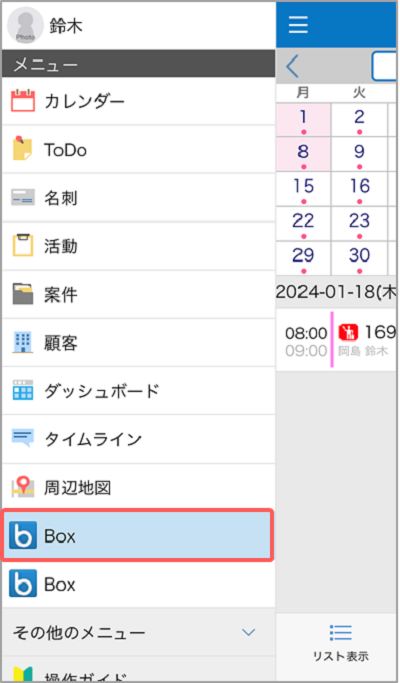Go to previous month with left arrow
The image size is (400, 683).
tap(293, 67)
